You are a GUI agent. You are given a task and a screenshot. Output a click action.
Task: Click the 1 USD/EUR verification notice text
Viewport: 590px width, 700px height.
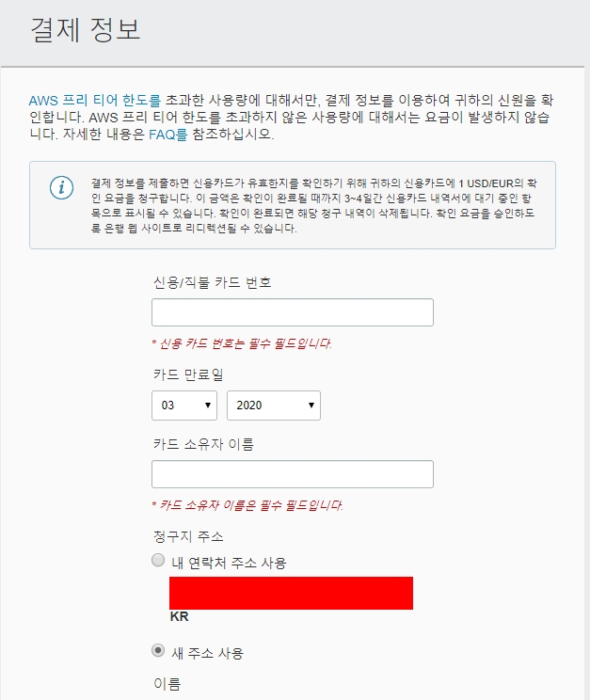314,206
